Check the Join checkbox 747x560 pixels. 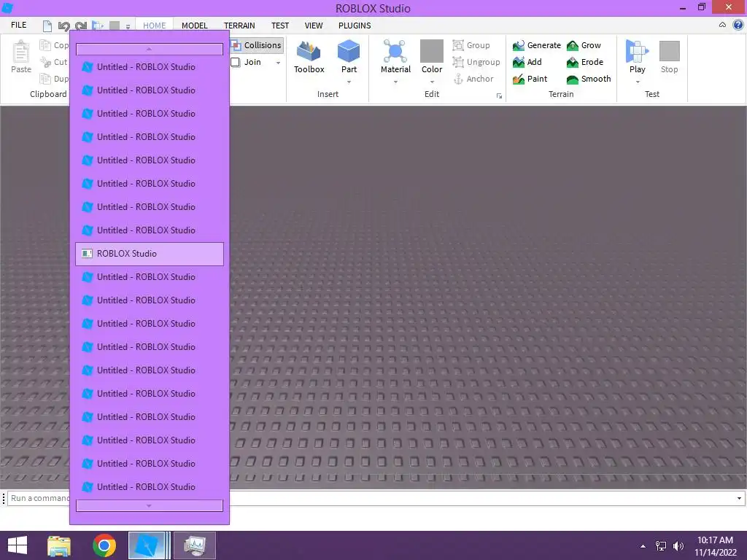tap(236, 62)
